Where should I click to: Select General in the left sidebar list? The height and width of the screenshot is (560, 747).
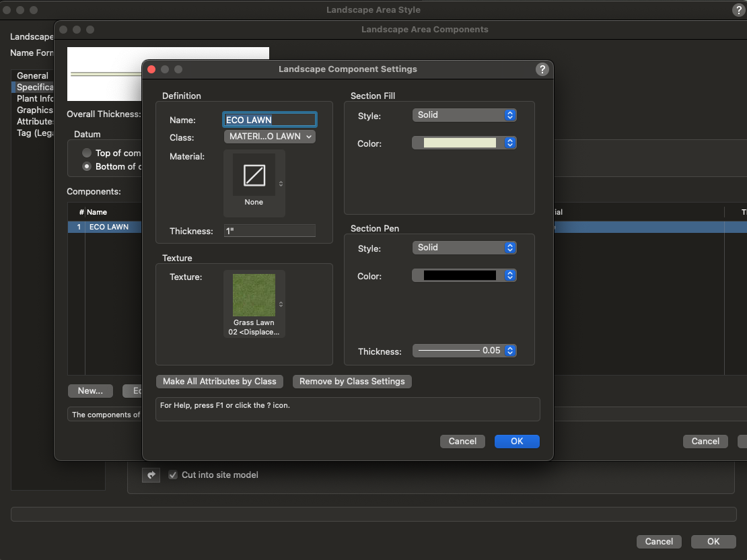tap(32, 75)
